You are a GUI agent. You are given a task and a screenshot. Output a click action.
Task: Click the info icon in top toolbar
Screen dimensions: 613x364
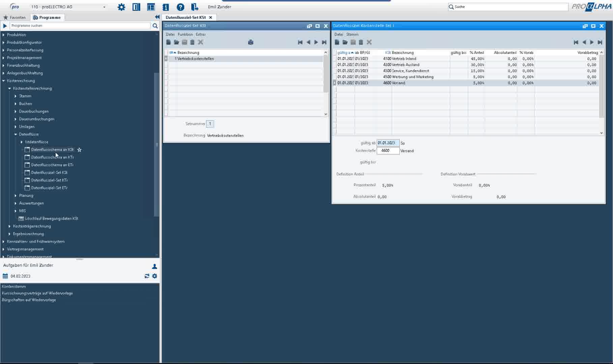[166, 7]
